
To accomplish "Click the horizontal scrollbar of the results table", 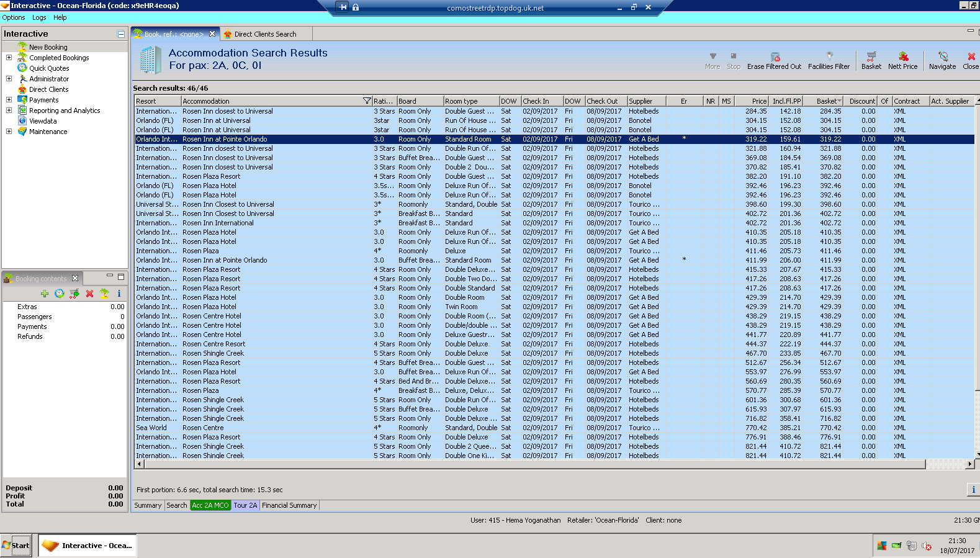I will 534,464.
